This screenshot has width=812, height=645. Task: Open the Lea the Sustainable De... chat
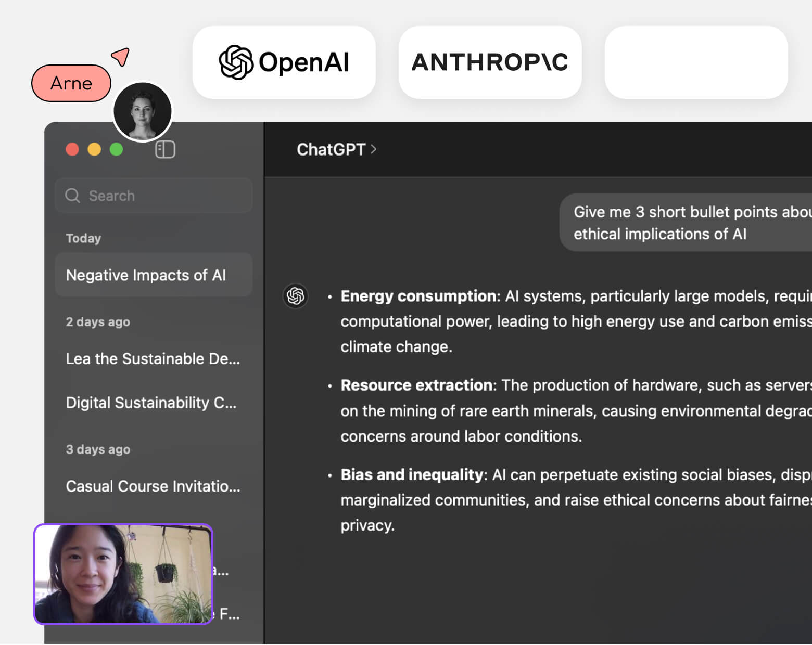pyautogui.click(x=153, y=358)
